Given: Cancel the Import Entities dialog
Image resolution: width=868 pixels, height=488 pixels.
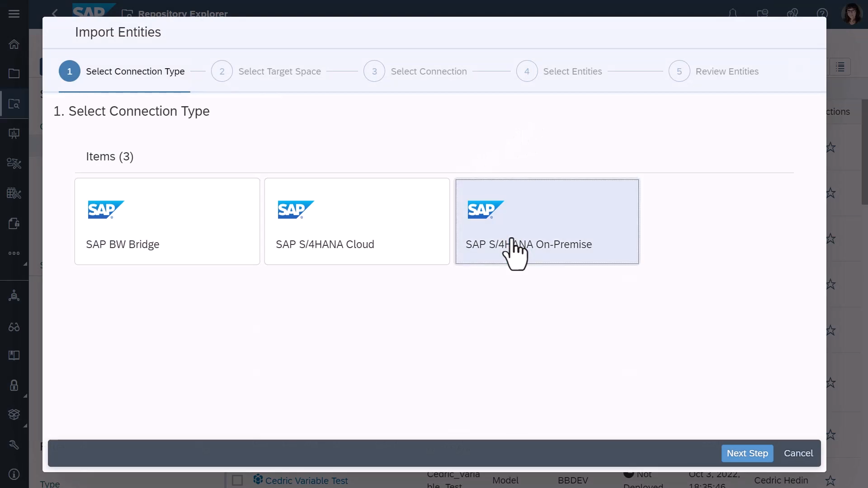Looking at the screenshot, I should pos(798,453).
